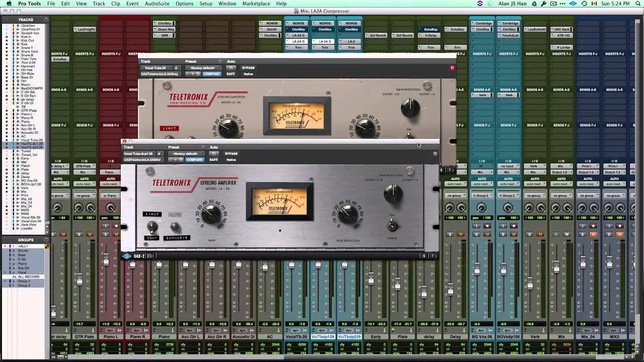644x362 pixels.
Task: Open the Groups list popup menu arrow
Action: (46, 240)
